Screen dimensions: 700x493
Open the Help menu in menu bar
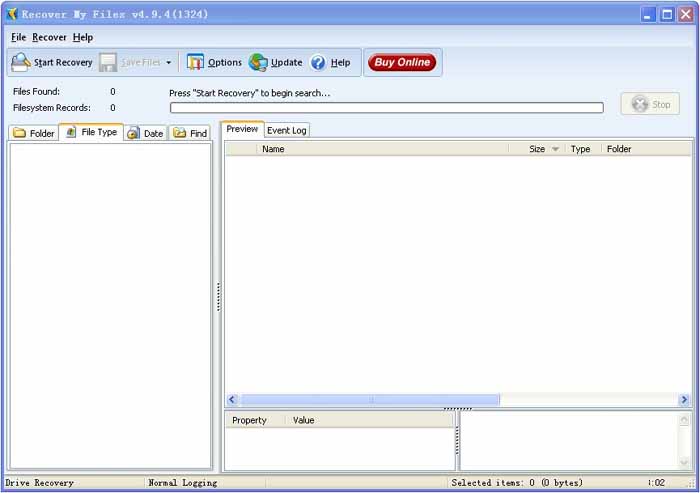pos(83,37)
